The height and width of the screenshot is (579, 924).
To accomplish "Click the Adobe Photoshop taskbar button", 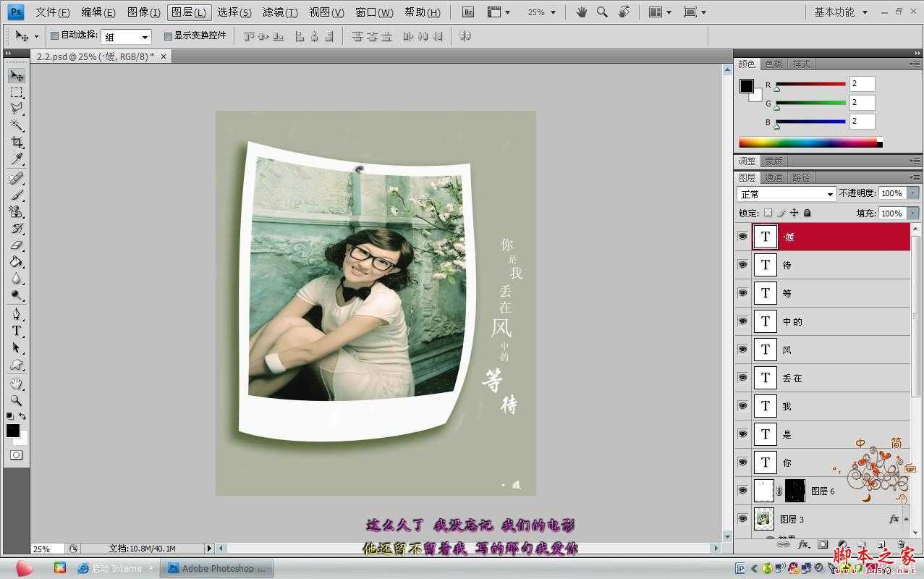I will 216,568.
